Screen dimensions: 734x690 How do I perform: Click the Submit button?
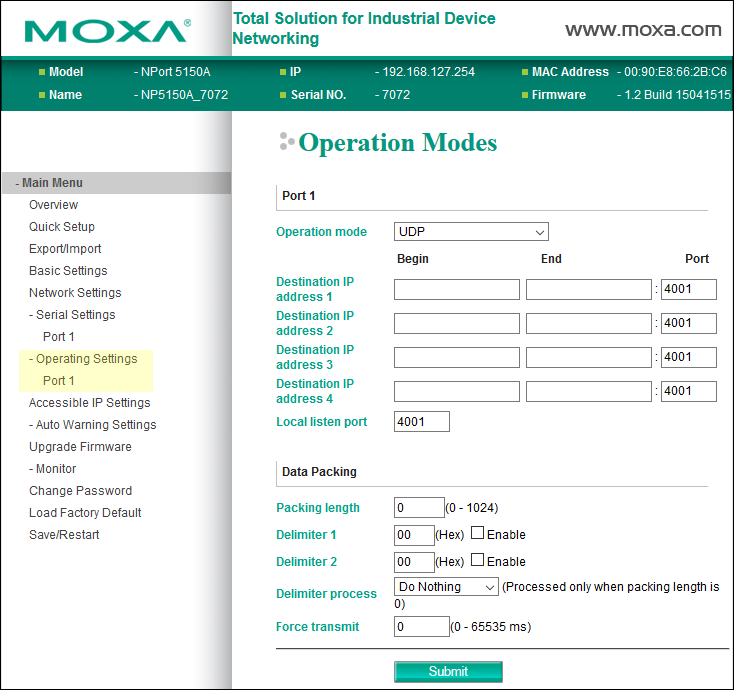[448, 672]
